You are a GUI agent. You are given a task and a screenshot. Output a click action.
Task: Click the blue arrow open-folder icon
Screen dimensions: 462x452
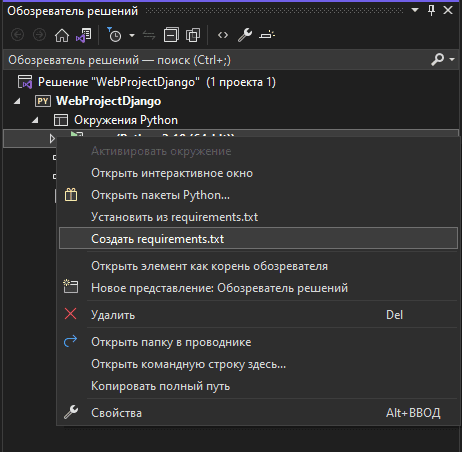[x=70, y=341]
